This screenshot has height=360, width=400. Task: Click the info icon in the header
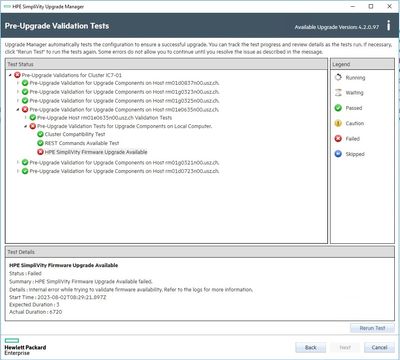click(388, 26)
